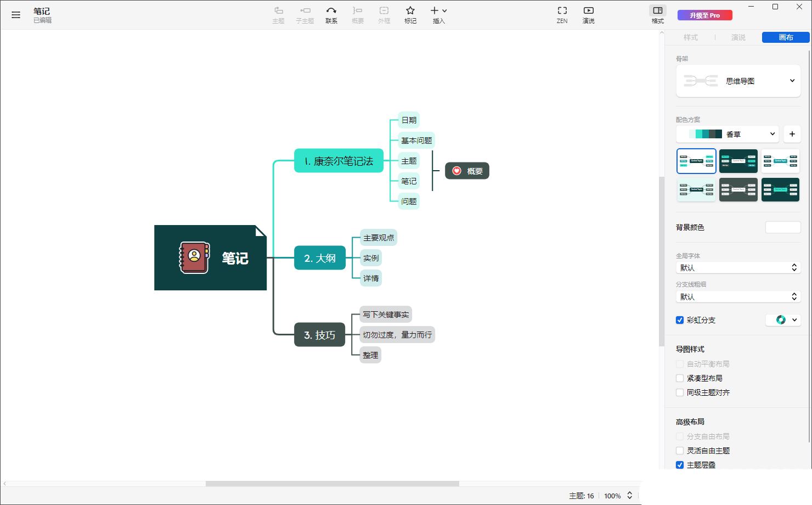This screenshot has height=505, width=812.
Task: Click the horizontal canvas scrollbar
Action: coord(332,484)
